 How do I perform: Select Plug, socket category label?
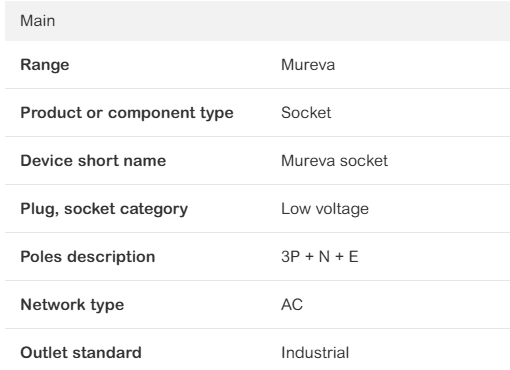tap(104, 209)
